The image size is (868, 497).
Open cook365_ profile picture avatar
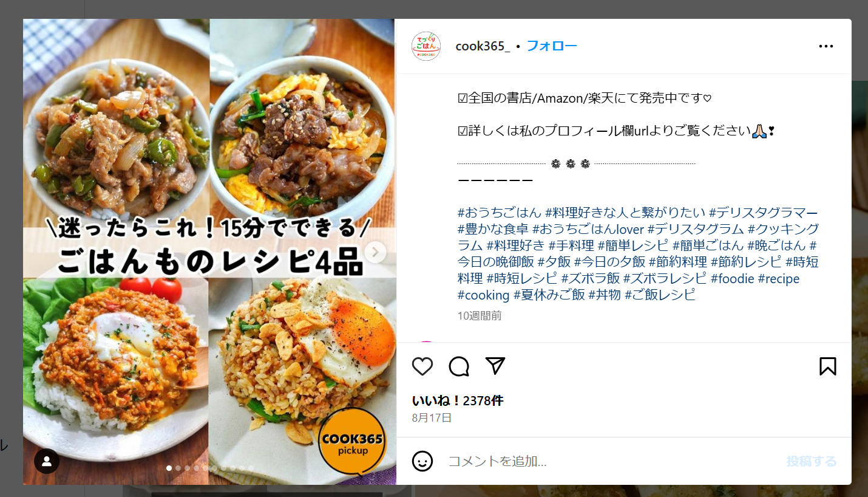(x=426, y=46)
